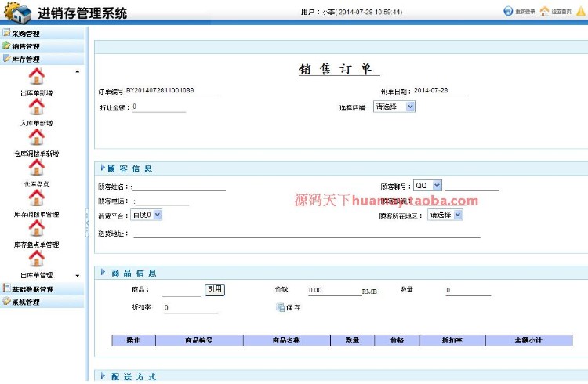
Task: Click the 入库单新增 label
Action: 36,123
